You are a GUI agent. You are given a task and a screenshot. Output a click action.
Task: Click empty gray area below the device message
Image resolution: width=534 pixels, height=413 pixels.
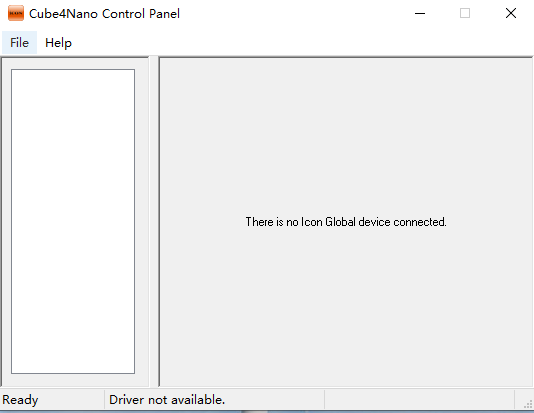point(346,306)
